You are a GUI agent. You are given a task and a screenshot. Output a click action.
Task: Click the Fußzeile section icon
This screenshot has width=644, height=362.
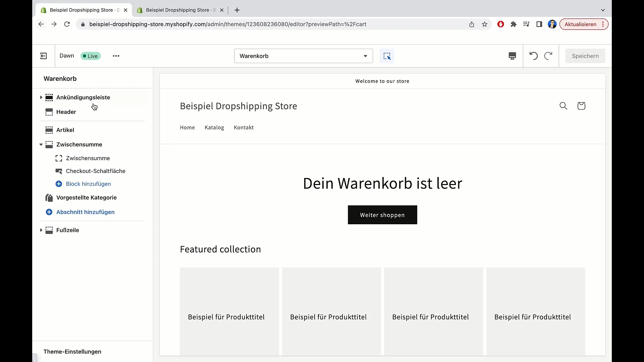49,230
